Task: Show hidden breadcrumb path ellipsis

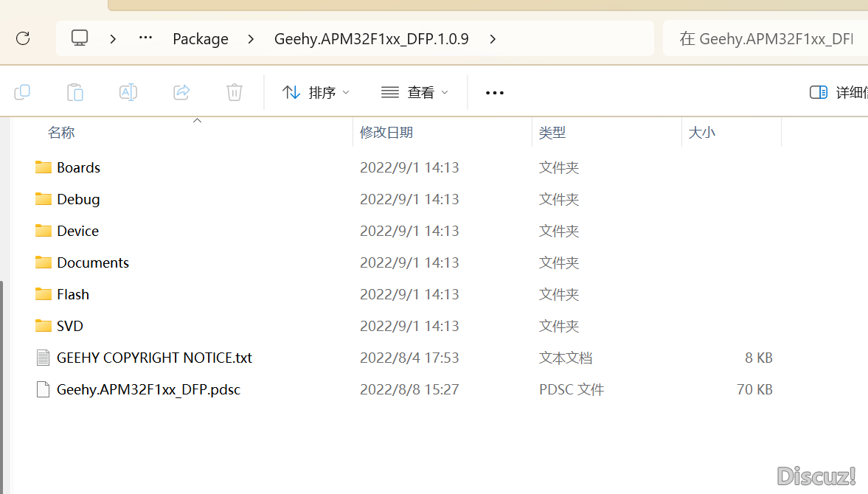Action: (x=145, y=38)
